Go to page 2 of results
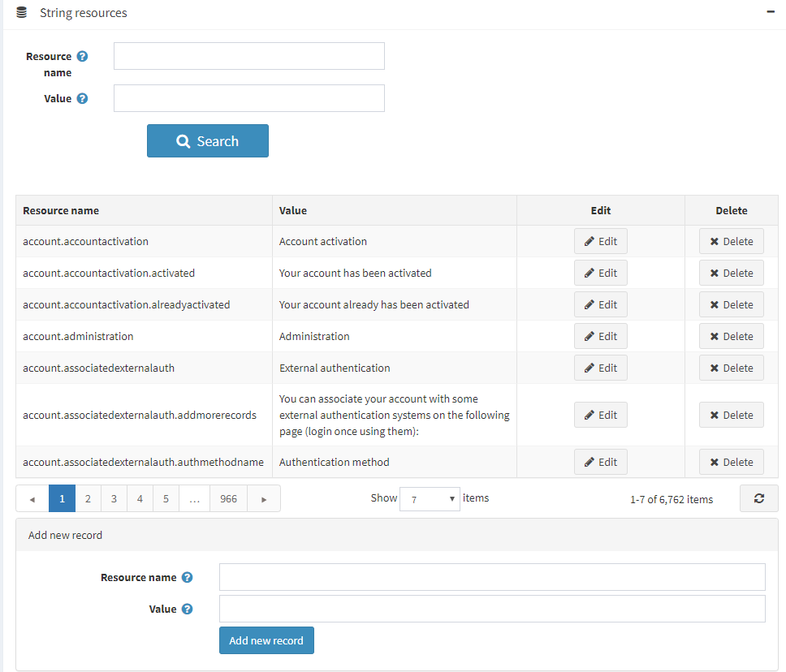 tap(88, 499)
